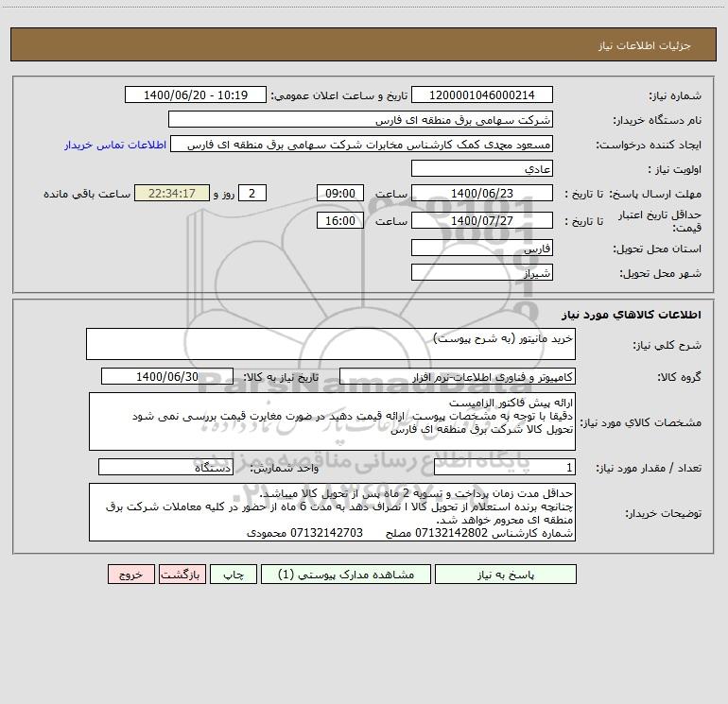This screenshot has width=728, height=704.
Task: Click the product specifications text box
Action: [x=332, y=421]
